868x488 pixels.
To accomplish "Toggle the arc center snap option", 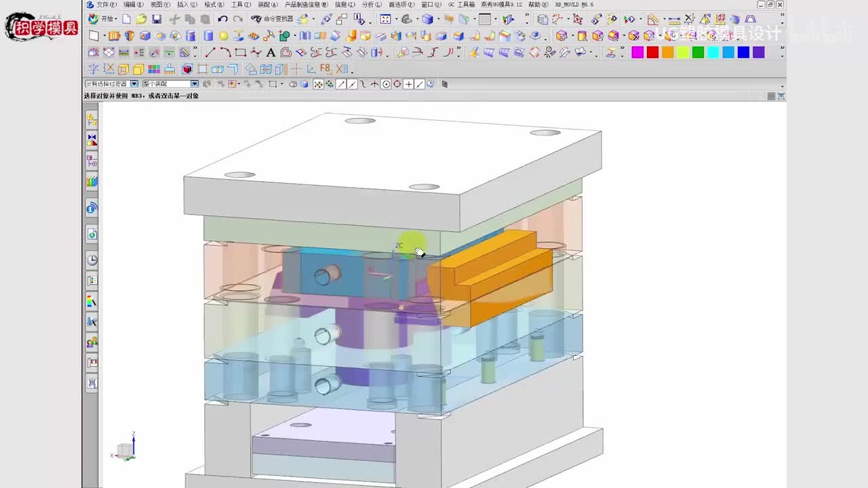I will tap(386, 84).
